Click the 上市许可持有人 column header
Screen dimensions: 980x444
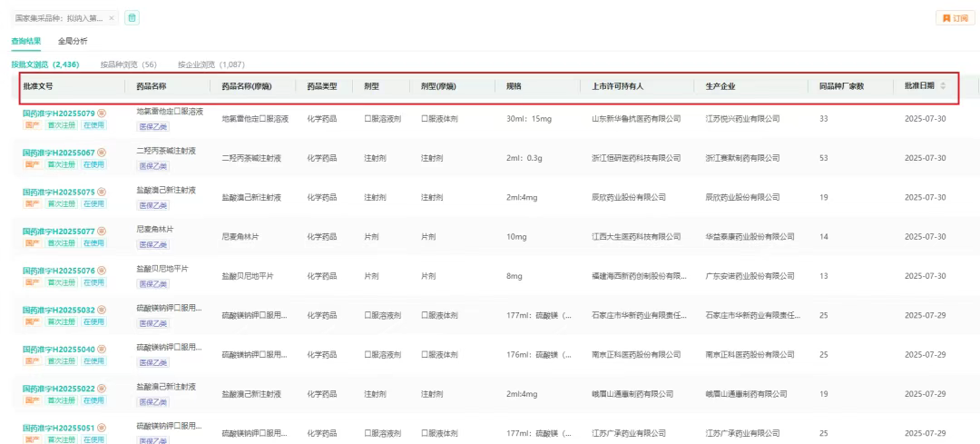pos(618,87)
